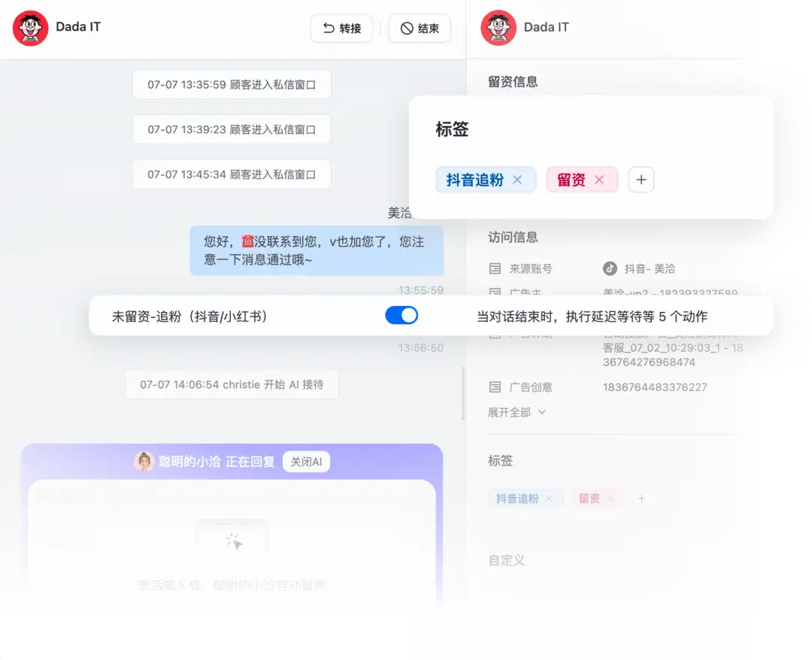Screen dimensions: 812x660
Task: Click the 转接 transfer button
Action: point(341,28)
